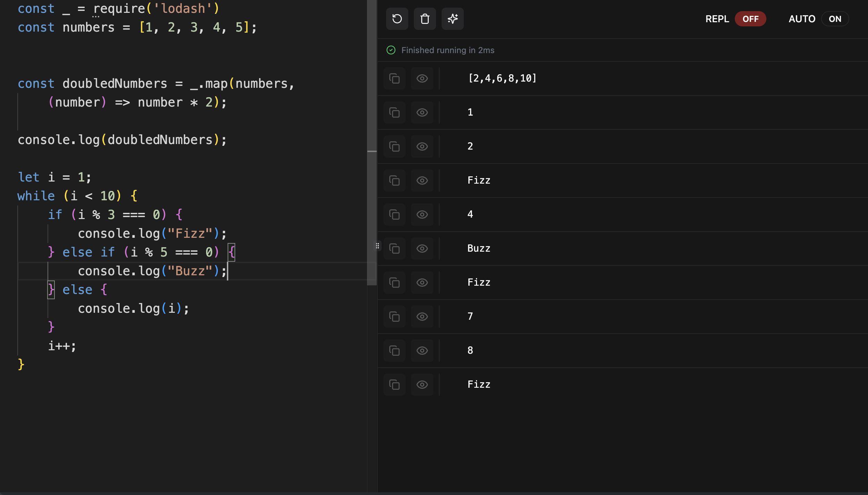The image size is (868, 495).
Task: Click the 'let i = 1;' line
Action: pos(54,177)
